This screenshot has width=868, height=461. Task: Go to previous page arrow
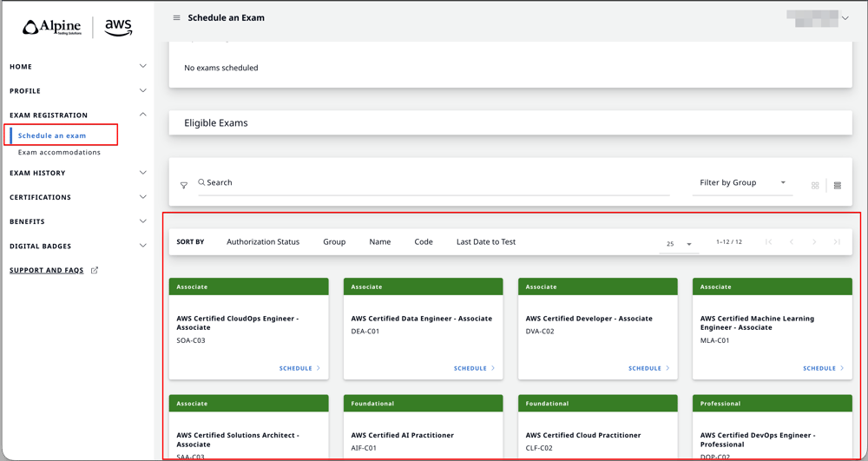tap(792, 242)
